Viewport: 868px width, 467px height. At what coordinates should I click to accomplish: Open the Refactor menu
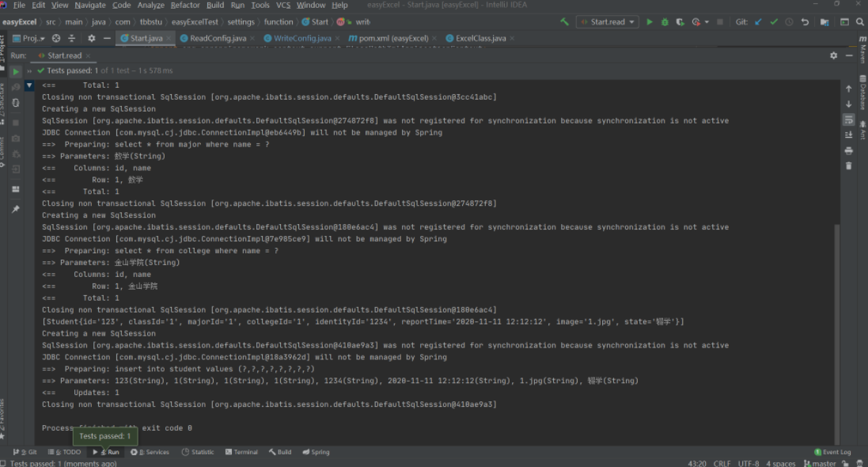pyautogui.click(x=185, y=5)
